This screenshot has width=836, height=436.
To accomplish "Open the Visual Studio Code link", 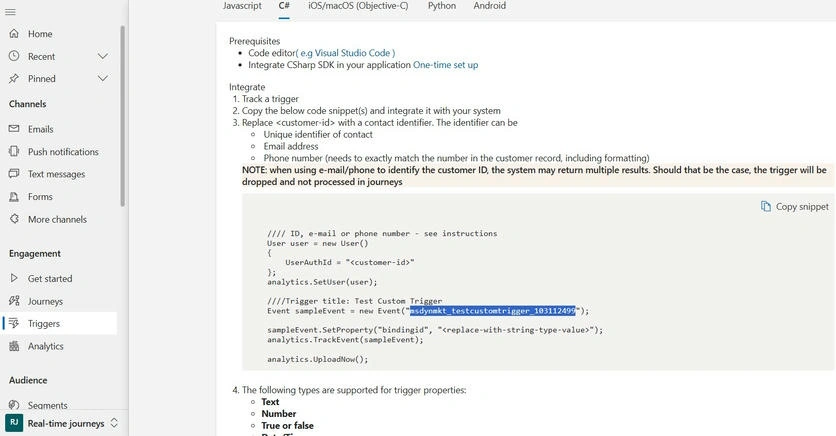I will pyautogui.click(x=345, y=53).
